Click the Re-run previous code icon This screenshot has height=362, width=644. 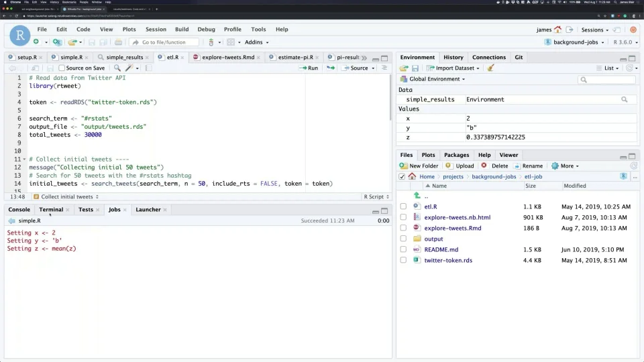[331, 68]
